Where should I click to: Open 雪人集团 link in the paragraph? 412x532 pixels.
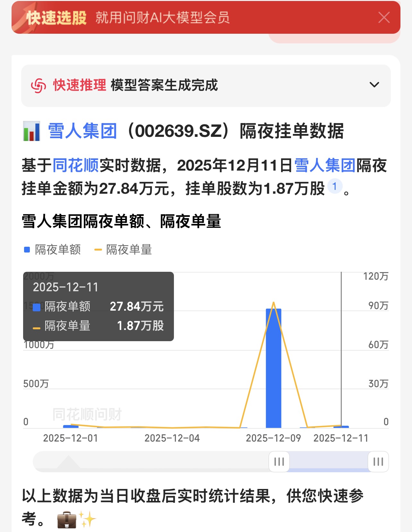(x=325, y=165)
